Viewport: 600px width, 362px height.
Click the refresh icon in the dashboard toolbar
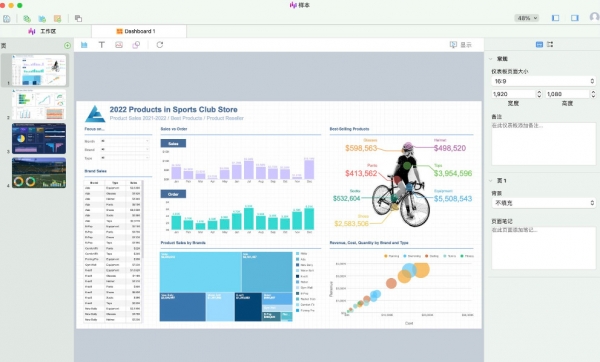pyautogui.click(x=160, y=45)
